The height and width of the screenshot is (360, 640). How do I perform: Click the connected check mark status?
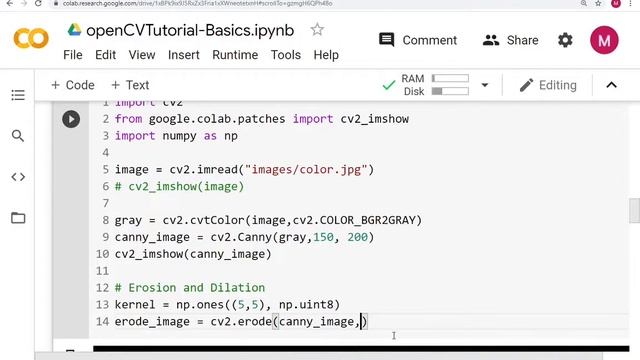389,85
